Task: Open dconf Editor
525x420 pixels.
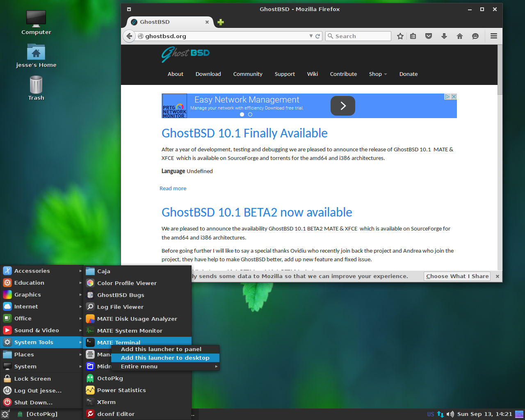Action: click(137, 414)
